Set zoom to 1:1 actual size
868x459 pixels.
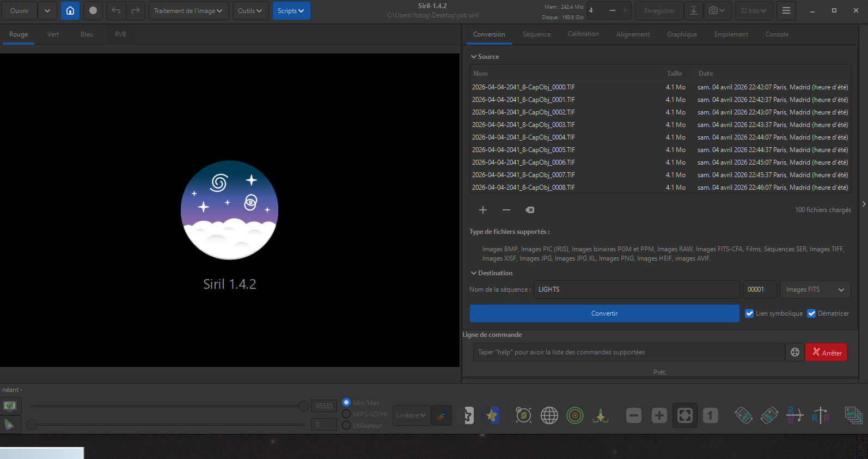(711, 415)
